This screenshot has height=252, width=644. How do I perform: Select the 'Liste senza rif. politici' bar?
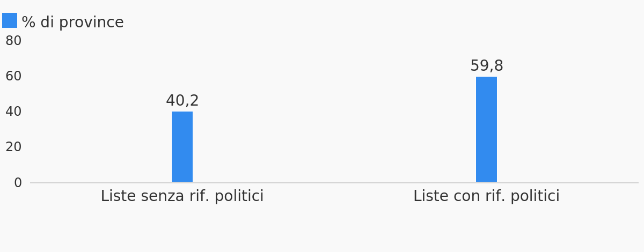tap(182, 147)
